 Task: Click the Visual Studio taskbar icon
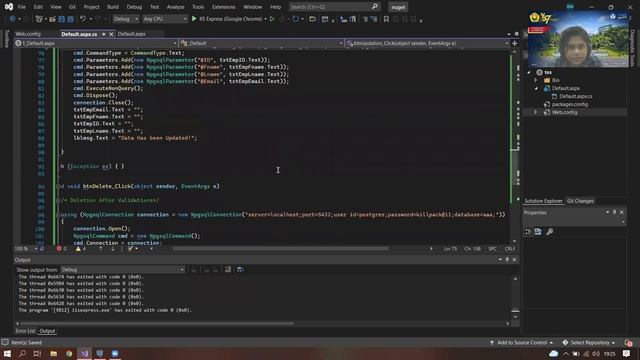pos(84,353)
